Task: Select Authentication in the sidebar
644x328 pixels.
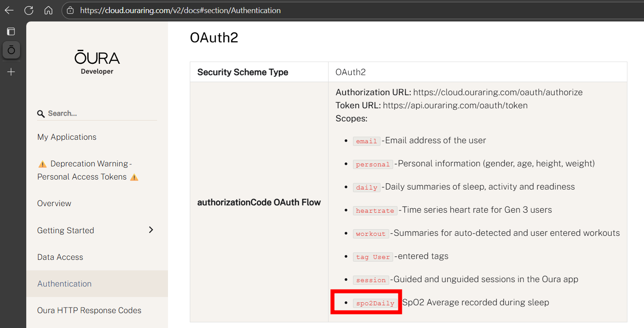Action: pyautogui.click(x=65, y=284)
